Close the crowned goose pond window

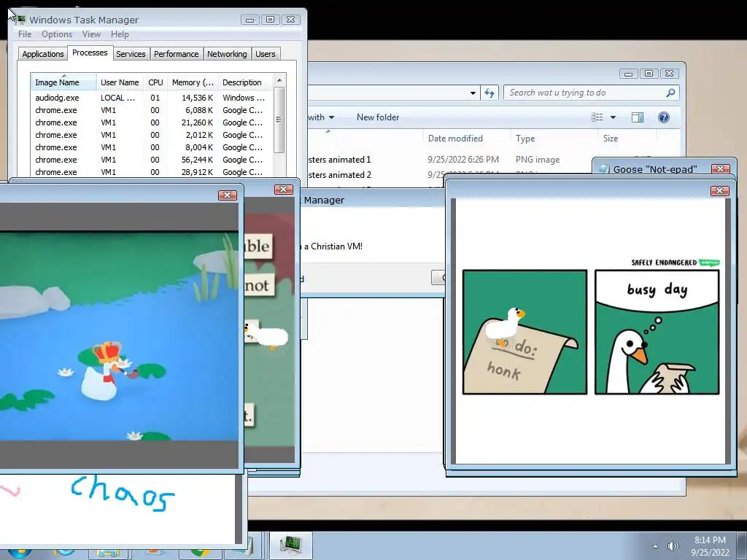(228, 195)
